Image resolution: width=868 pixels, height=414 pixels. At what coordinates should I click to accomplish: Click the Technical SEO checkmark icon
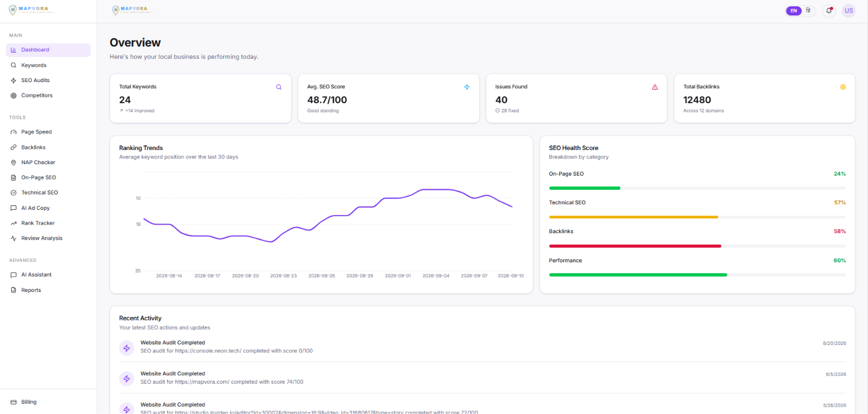[x=14, y=193]
